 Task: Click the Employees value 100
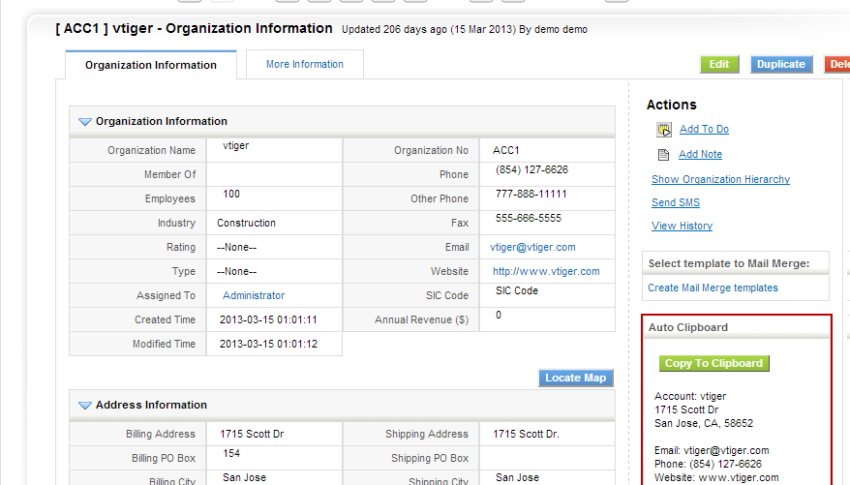pyautogui.click(x=231, y=194)
